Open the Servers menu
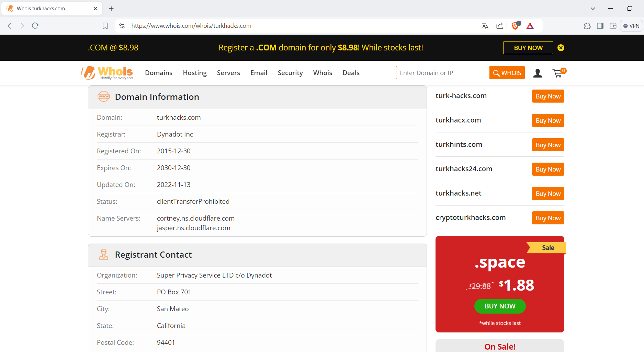Viewport: 644px width, 352px height. click(228, 73)
